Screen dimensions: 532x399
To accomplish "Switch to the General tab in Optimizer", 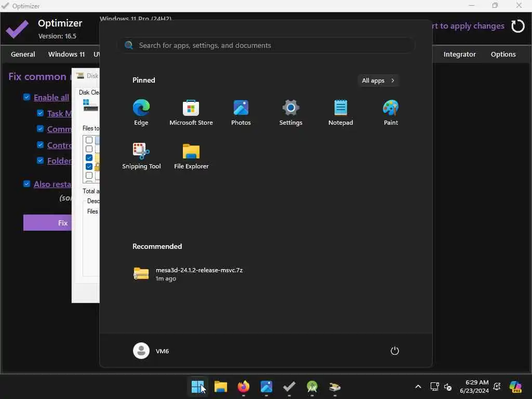I will 23,54.
